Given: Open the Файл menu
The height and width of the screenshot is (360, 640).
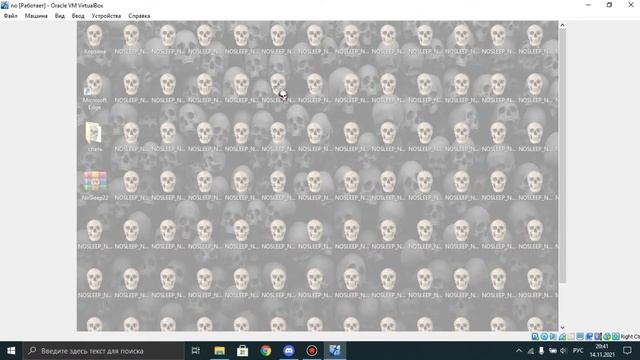Looking at the screenshot, I should pyautogui.click(x=11, y=16).
